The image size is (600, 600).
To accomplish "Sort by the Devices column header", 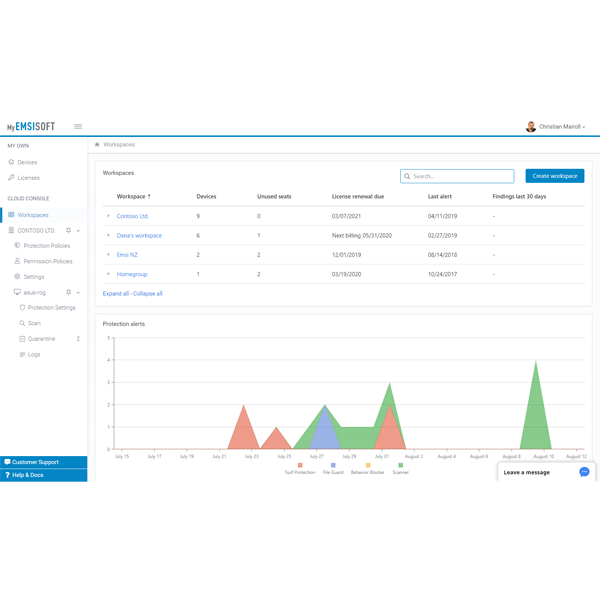I will (206, 196).
